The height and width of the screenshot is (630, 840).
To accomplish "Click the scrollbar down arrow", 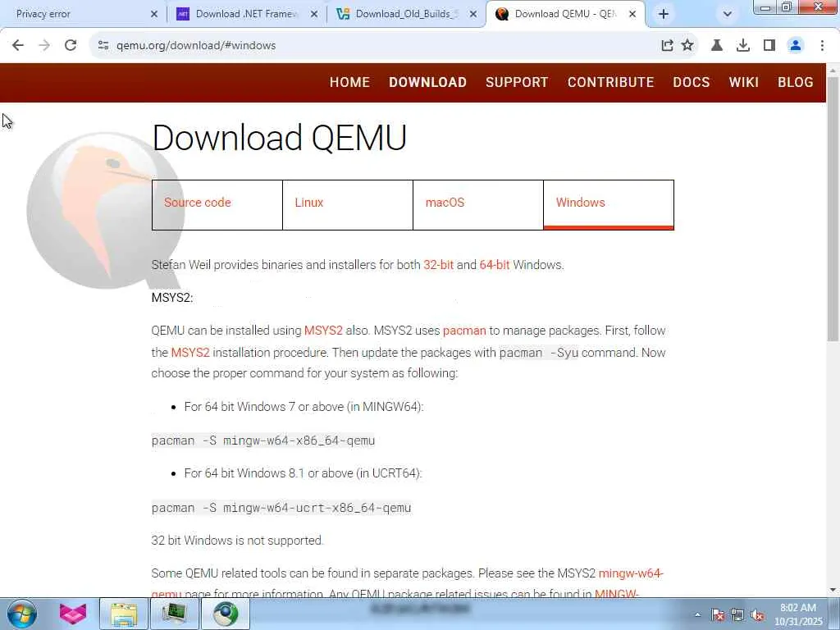I will [x=833, y=591].
